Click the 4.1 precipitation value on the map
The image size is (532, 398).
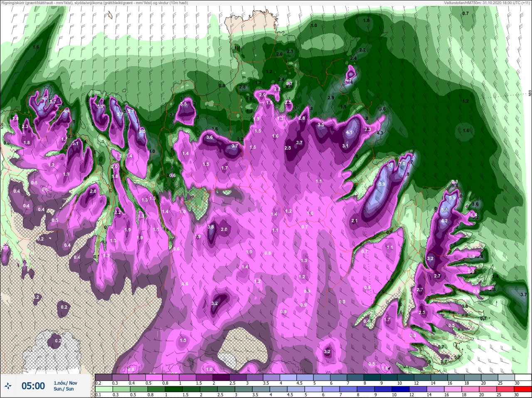click(x=349, y=133)
